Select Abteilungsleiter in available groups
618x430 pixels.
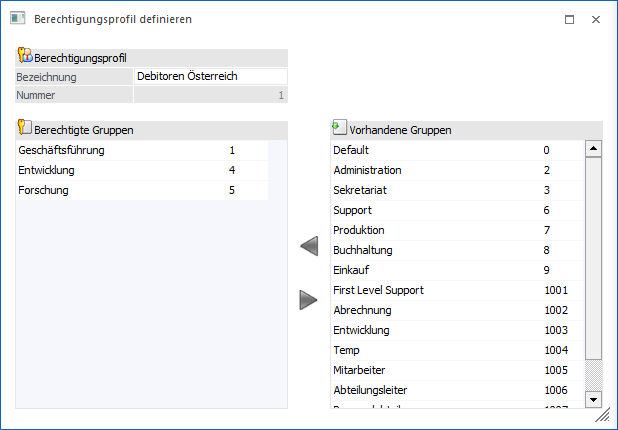[x=369, y=389]
